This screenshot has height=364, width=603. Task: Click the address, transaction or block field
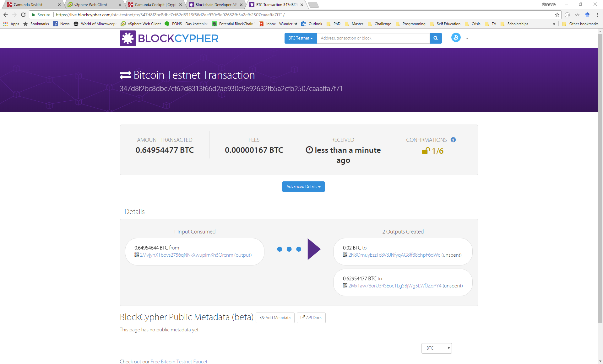(373, 38)
